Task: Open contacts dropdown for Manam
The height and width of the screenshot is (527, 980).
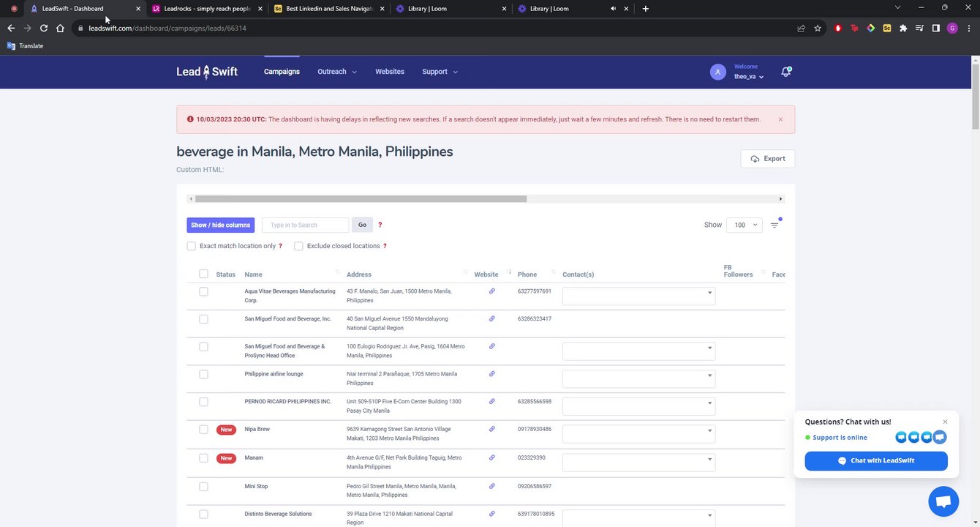Action: pos(638,462)
